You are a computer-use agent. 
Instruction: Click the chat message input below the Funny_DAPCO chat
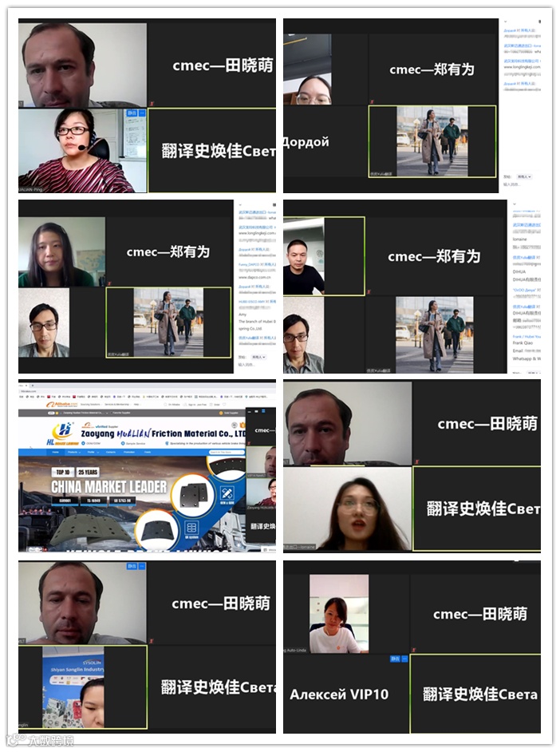tap(246, 365)
